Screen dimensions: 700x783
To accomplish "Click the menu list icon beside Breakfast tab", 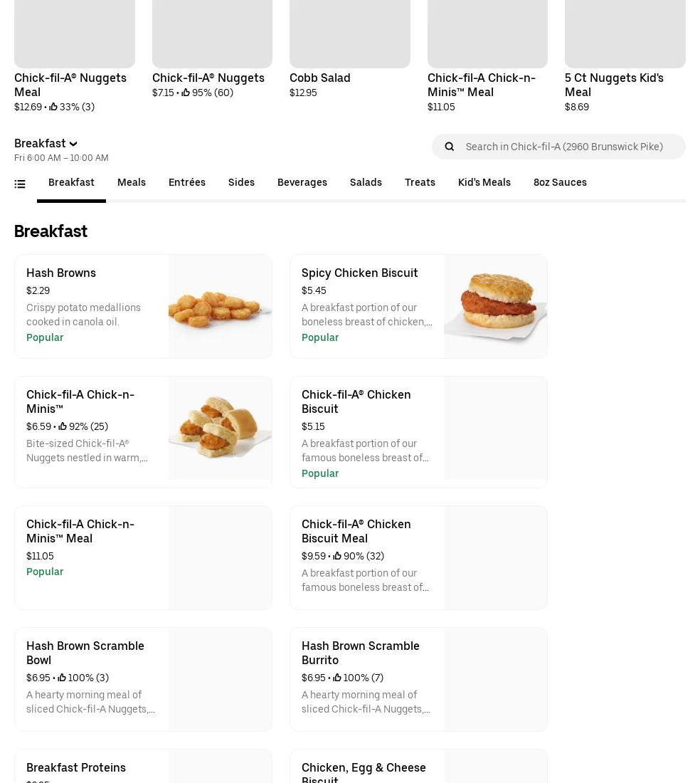I will 20,184.
